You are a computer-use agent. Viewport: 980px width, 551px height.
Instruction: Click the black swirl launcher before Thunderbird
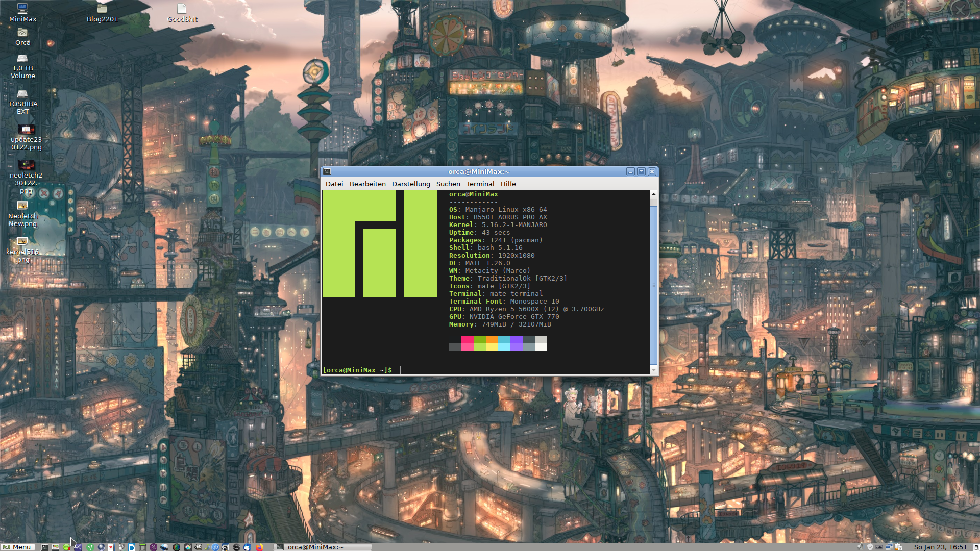click(x=236, y=547)
